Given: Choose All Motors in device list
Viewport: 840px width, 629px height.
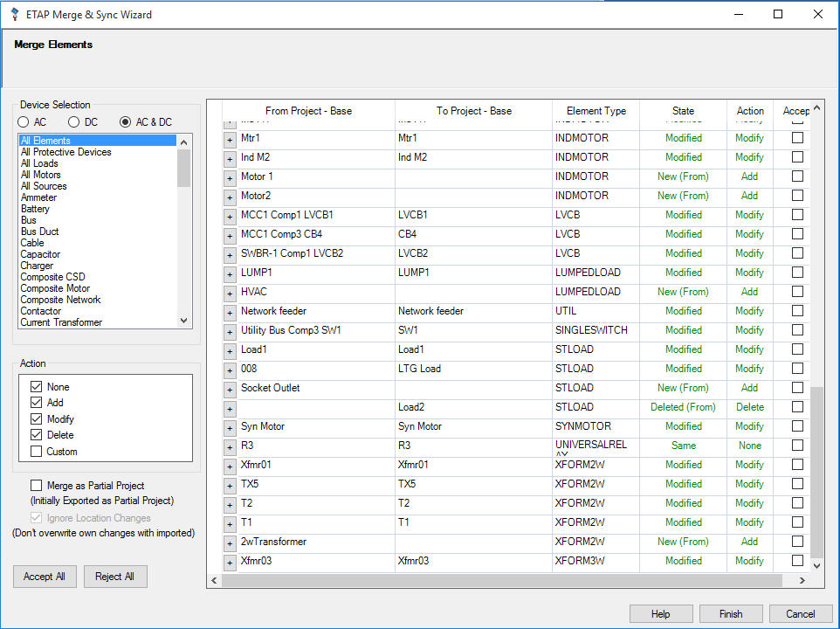Looking at the screenshot, I should click(x=98, y=175).
